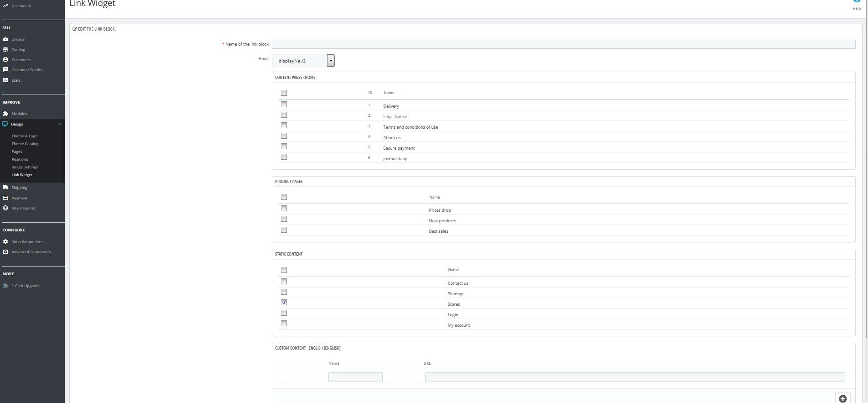Click the justbuildapp page name
Screen dimensions: 868x403
[x=395, y=159]
